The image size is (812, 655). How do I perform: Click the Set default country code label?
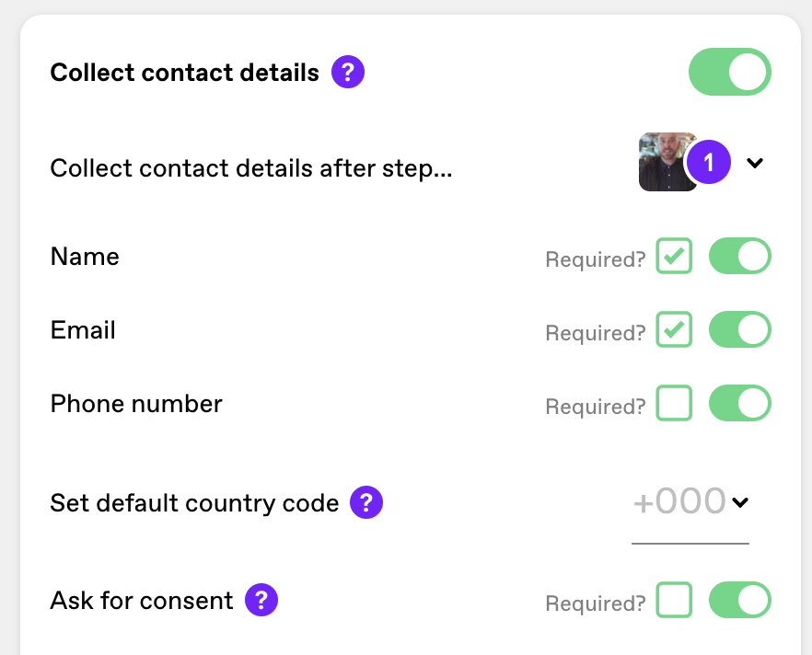coord(194,503)
